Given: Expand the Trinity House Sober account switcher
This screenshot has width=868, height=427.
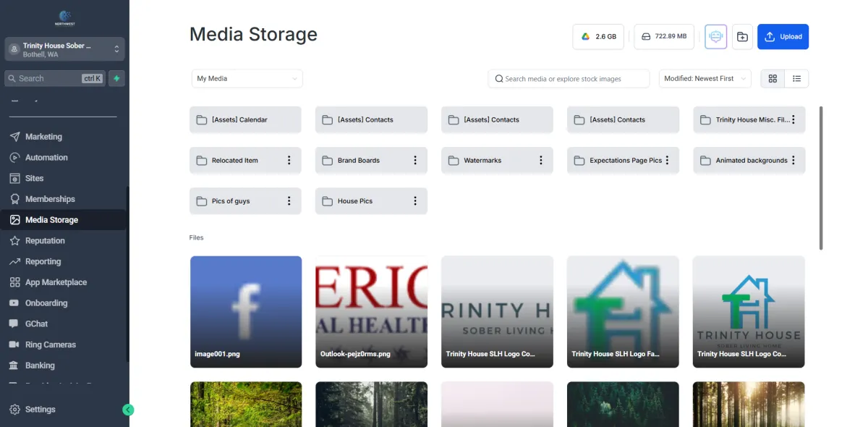Looking at the screenshot, I should click(65, 49).
